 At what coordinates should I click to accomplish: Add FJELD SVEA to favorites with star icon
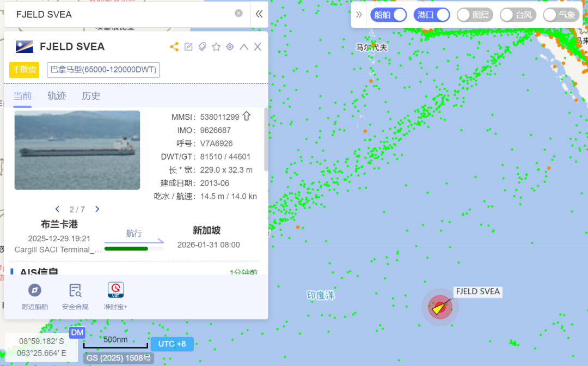point(216,46)
